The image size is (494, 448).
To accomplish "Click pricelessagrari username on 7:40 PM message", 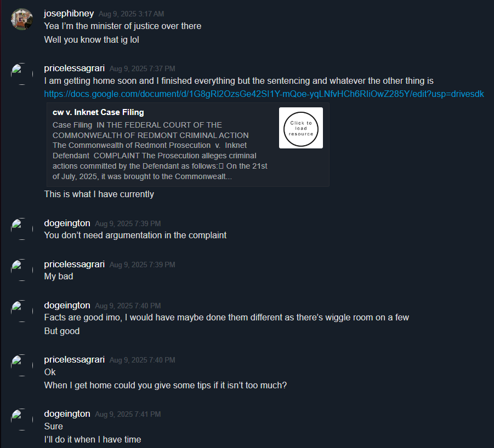I will (75, 360).
